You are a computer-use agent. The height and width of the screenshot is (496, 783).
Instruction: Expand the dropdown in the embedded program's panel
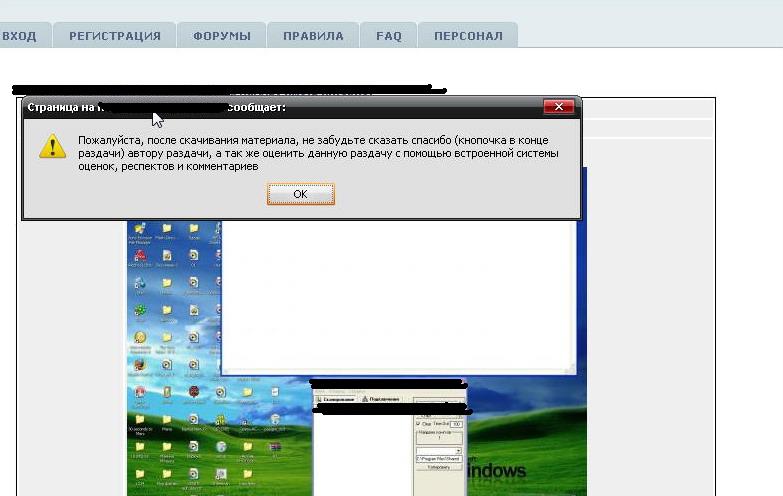(458, 451)
